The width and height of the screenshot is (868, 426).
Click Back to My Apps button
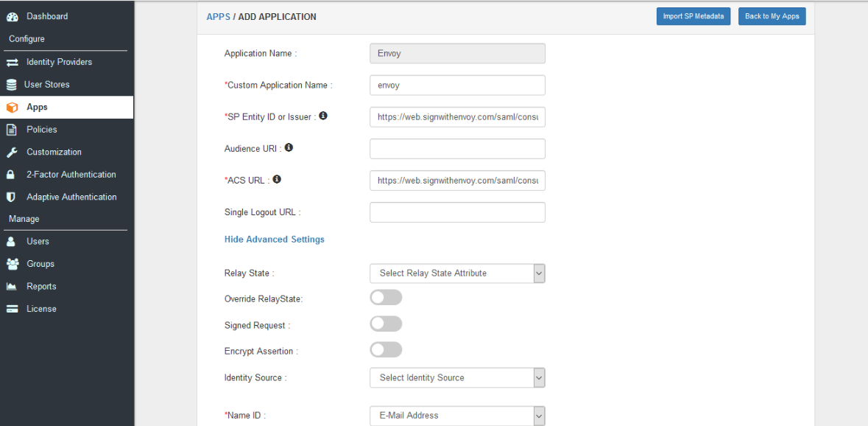pos(772,17)
